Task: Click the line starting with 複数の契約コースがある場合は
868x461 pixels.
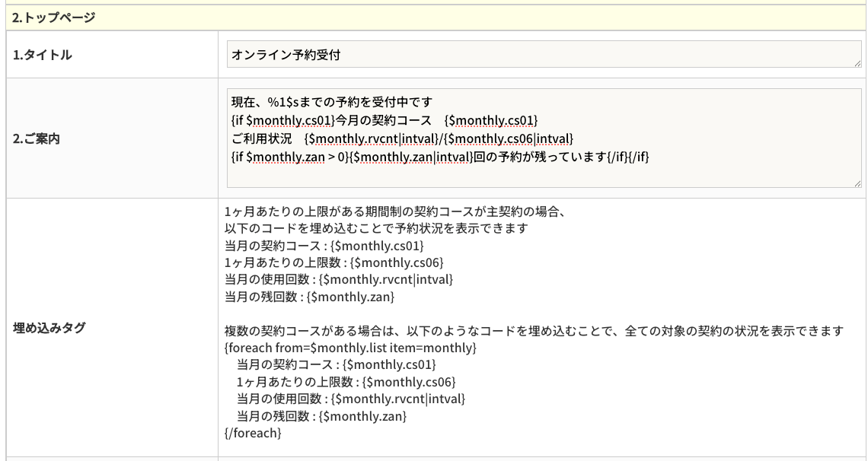Action: [533, 330]
